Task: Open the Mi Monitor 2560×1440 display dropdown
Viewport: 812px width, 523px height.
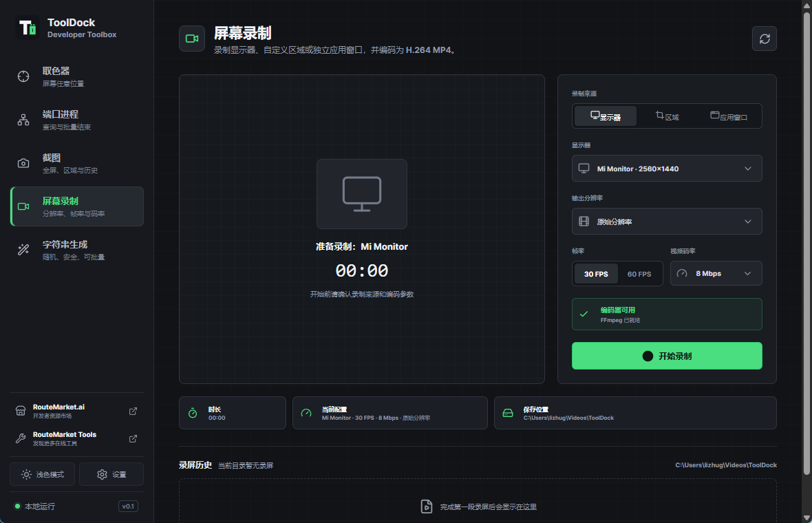Action: pyautogui.click(x=667, y=169)
